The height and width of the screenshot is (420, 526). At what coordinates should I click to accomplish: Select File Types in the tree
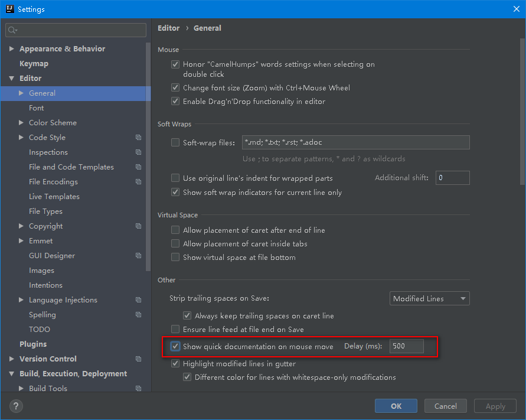click(x=45, y=211)
